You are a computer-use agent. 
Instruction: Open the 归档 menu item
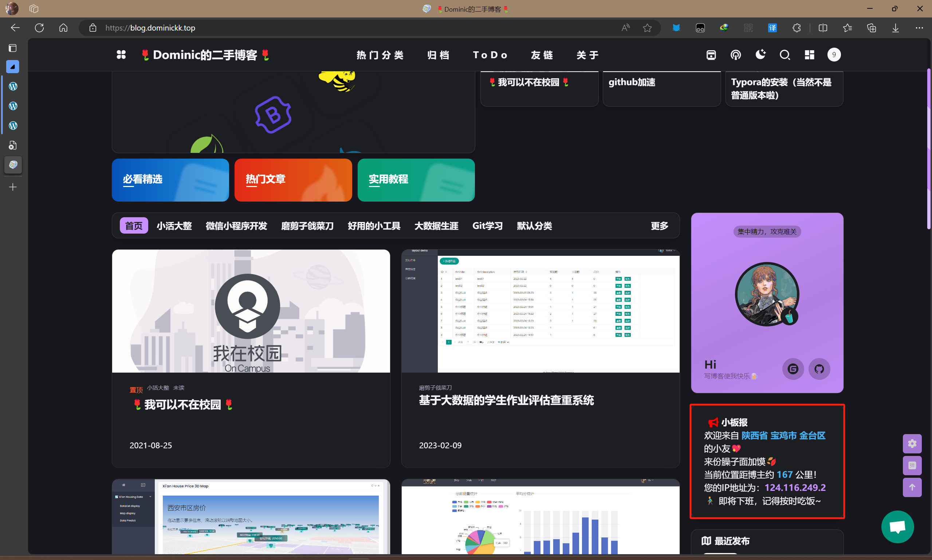(x=438, y=55)
